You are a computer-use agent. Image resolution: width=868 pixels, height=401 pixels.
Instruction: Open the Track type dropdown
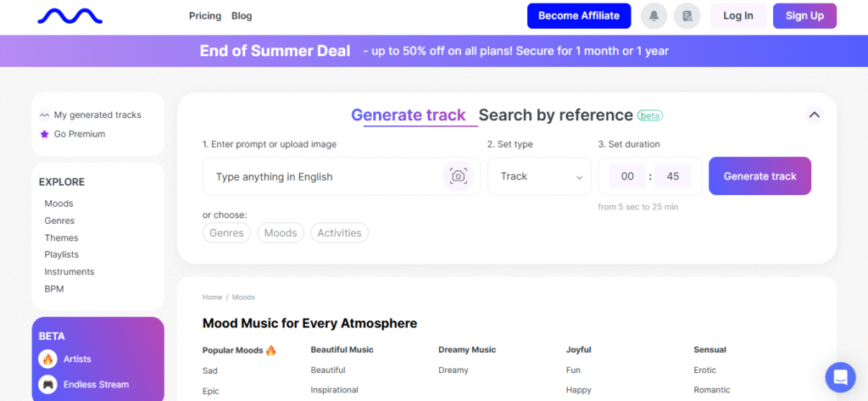[x=539, y=176]
